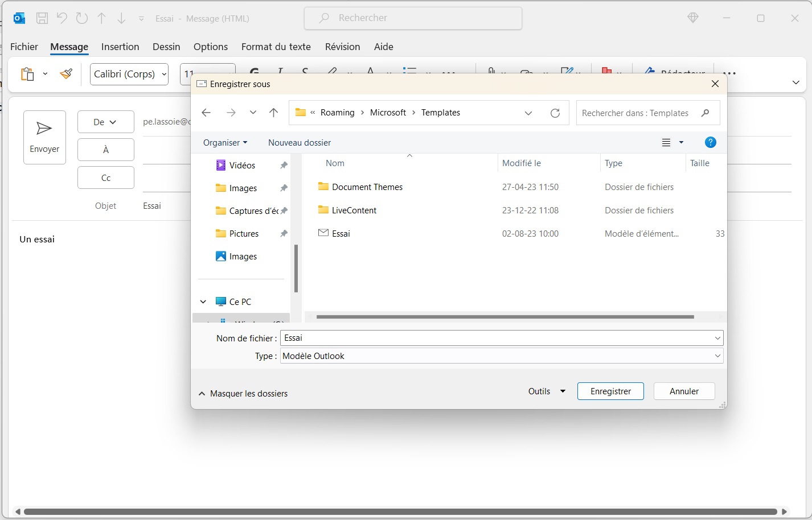Create a Nouveau dossier

point(300,142)
